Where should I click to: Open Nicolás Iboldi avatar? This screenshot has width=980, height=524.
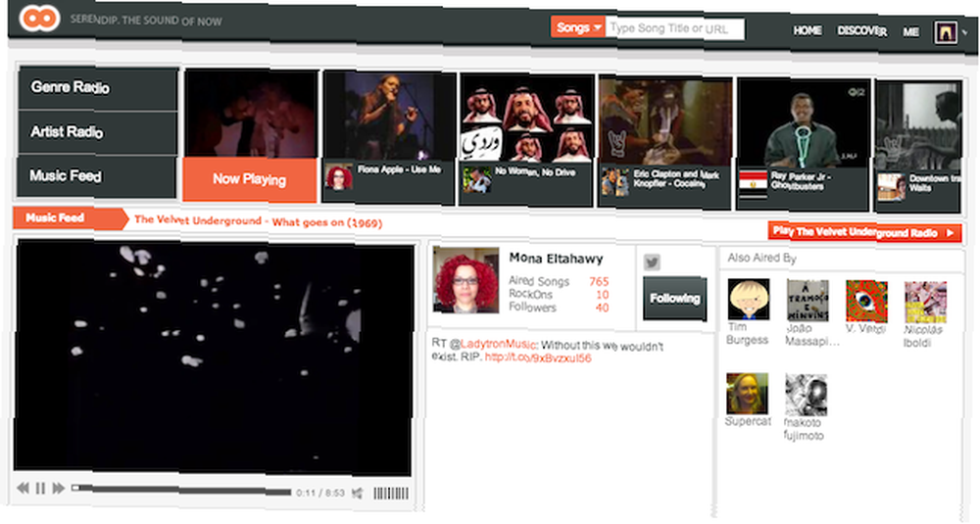tap(925, 303)
